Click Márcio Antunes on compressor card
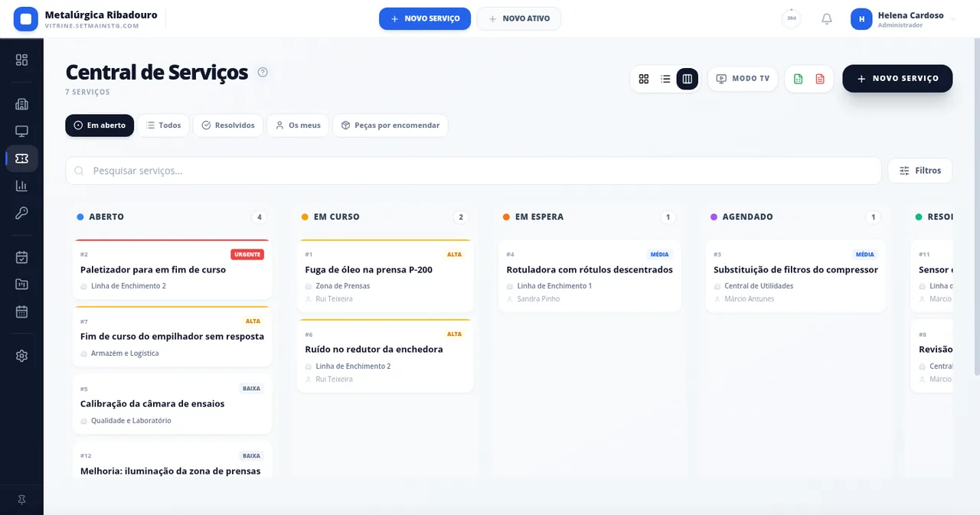 (x=750, y=299)
